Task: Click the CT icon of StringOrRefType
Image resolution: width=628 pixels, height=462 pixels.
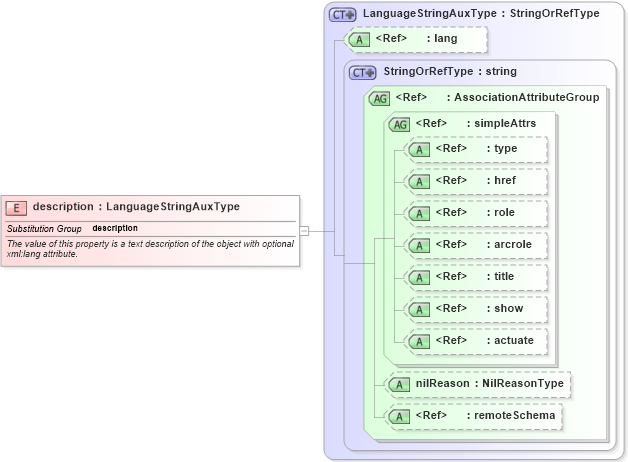Action: tap(362, 73)
